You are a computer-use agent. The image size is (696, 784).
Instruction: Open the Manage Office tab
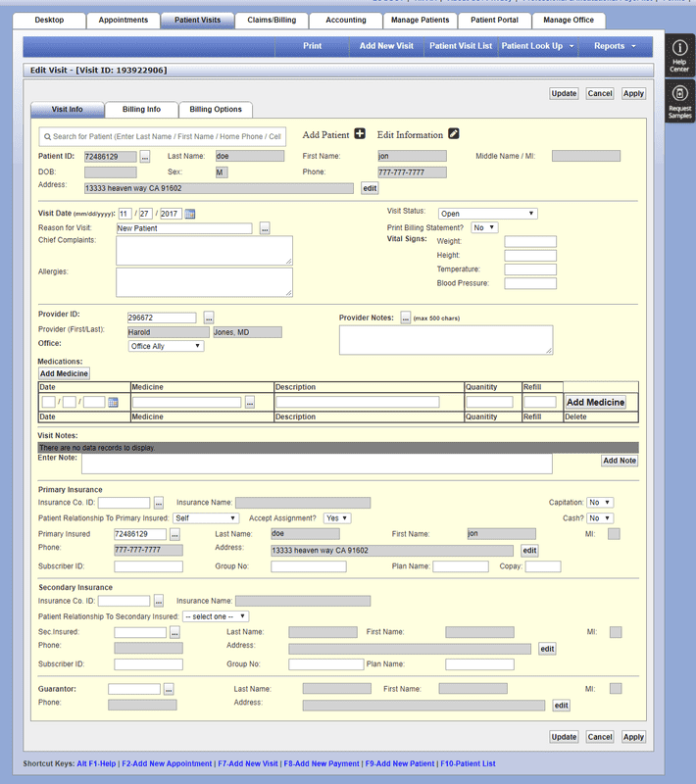[569, 21]
